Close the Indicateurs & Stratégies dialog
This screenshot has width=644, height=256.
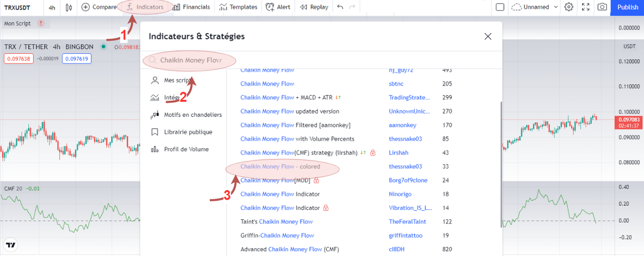tap(488, 36)
